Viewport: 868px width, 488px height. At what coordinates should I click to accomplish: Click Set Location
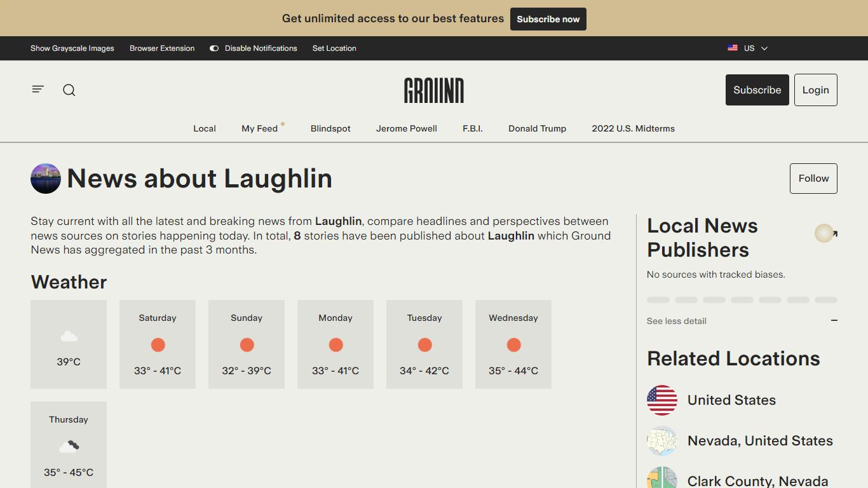coord(334,48)
